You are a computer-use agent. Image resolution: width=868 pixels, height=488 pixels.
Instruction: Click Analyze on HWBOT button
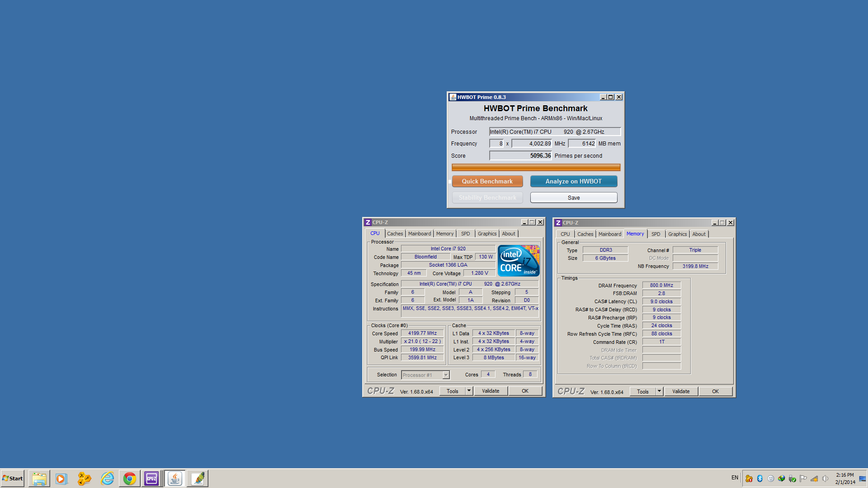click(574, 181)
